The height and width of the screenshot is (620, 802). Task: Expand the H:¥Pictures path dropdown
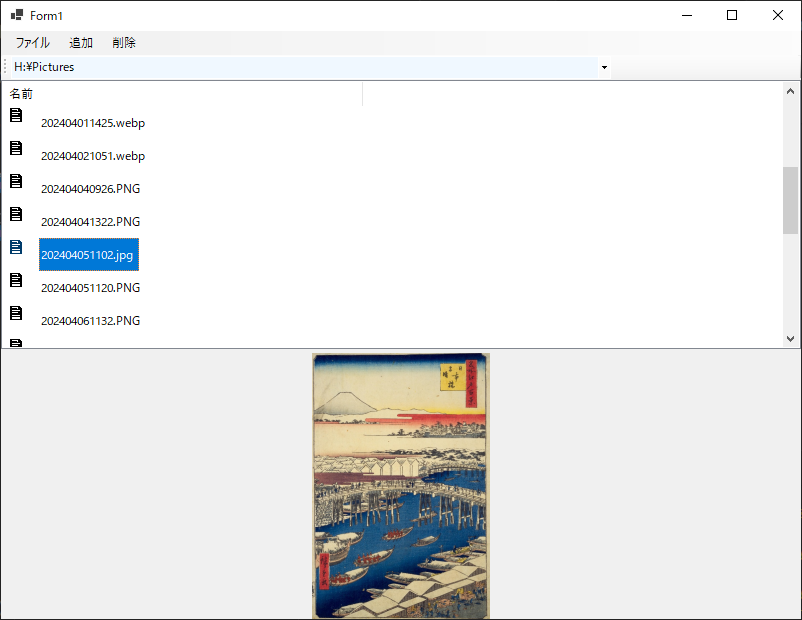(x=604, y=68)
